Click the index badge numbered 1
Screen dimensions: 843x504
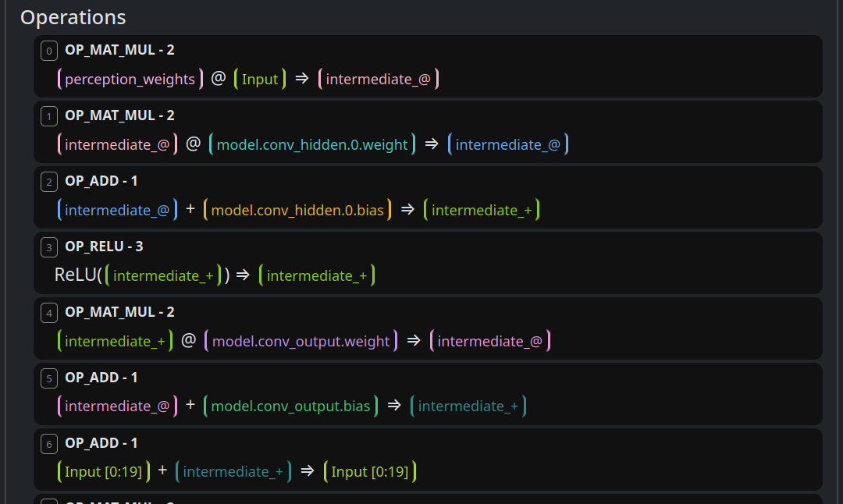pos(49,116)
